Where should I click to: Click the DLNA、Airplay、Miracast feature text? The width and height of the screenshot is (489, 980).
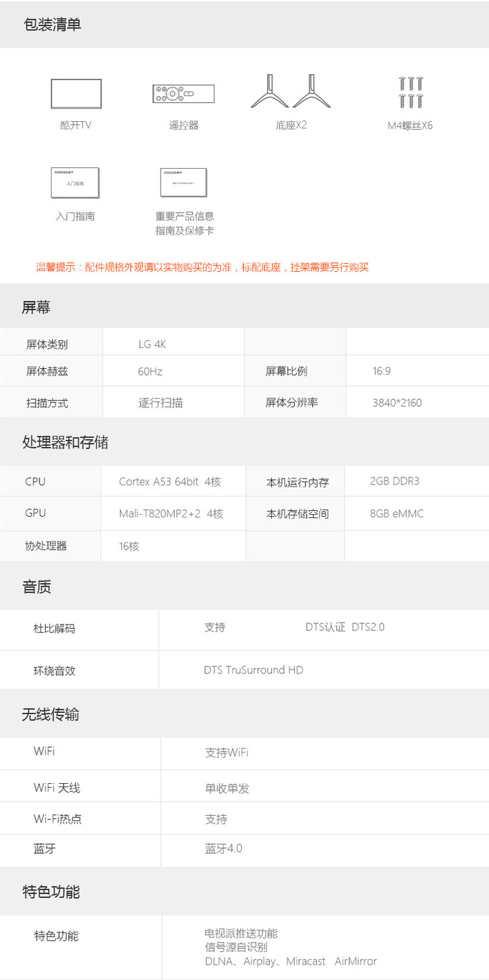click(265, 961)
